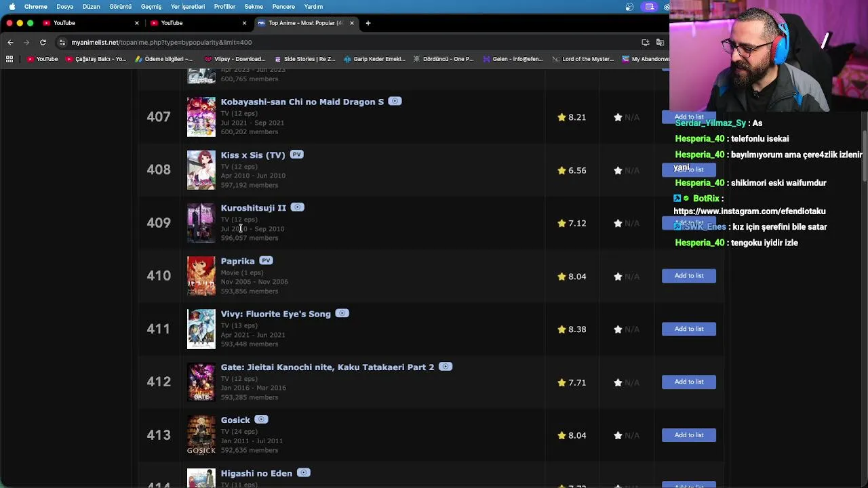View site information icon in address bar
868x488 pixels.
[x=62, y=42]
